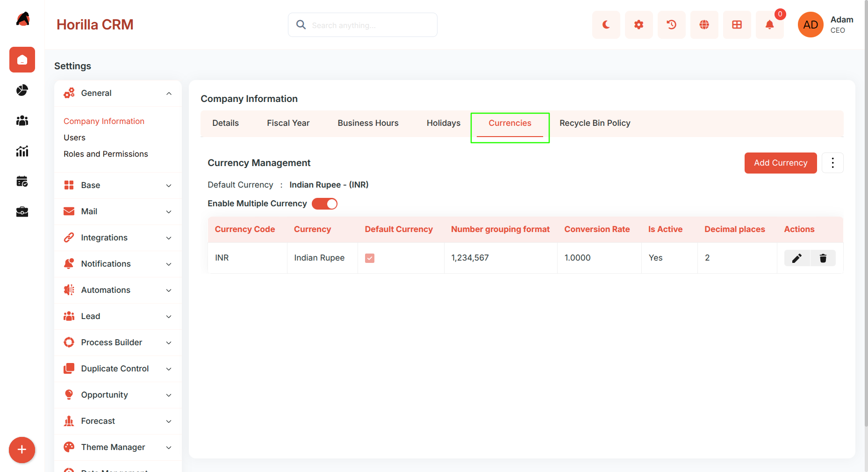Expand the Forecast settings section
The height and width of the screenshot is (472, 868).
tap(118, 421)
